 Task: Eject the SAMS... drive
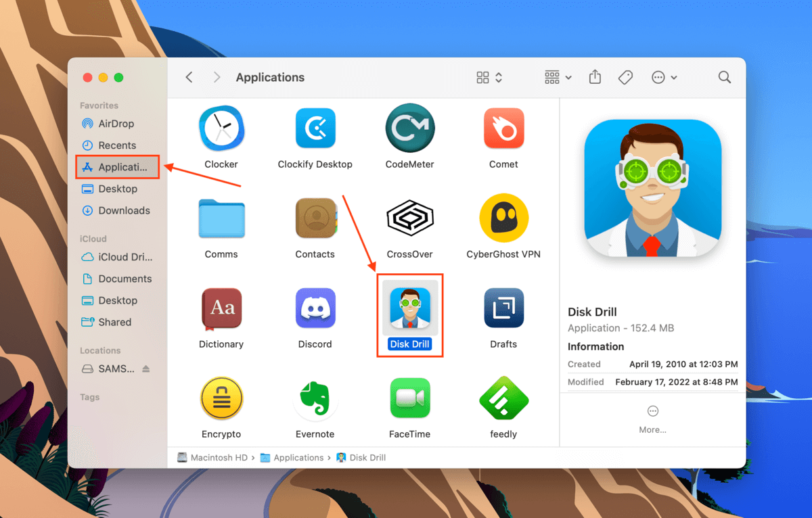click(146, 369)
